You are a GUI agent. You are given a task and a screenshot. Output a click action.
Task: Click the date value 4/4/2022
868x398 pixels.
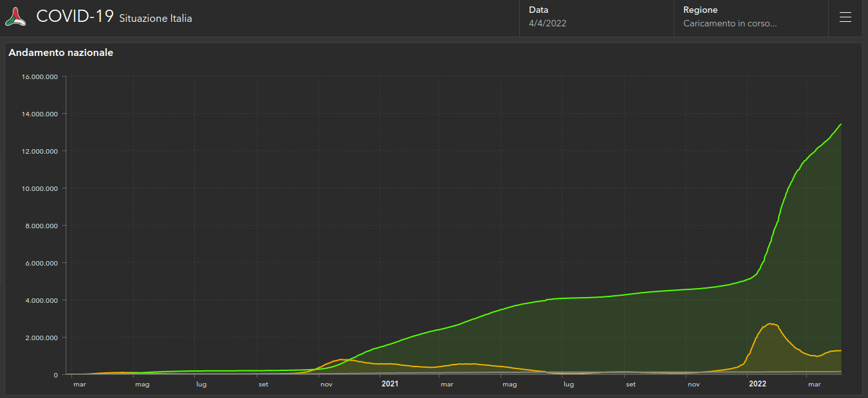[x=548, y=24]
